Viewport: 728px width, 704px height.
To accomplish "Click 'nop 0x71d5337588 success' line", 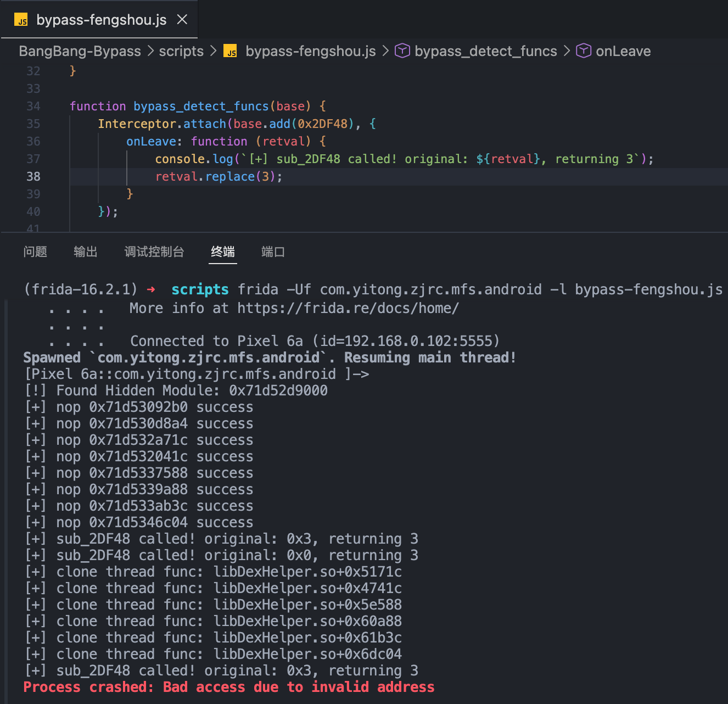I will point(139,473).
